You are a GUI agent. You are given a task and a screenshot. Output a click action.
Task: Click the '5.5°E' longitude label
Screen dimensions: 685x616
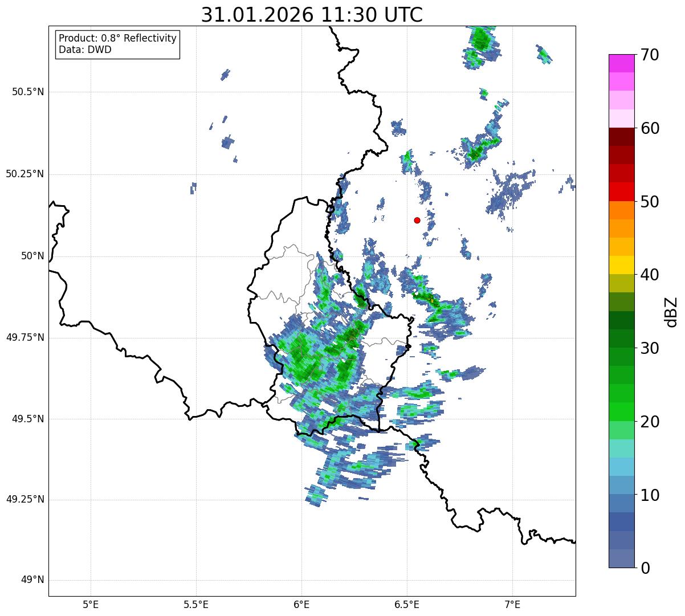point(196,604)
